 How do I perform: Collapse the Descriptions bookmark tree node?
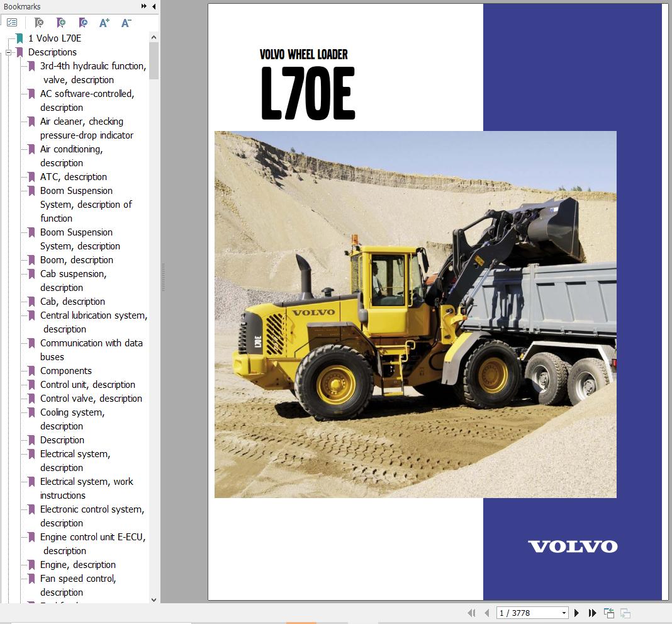click(8, 52)
